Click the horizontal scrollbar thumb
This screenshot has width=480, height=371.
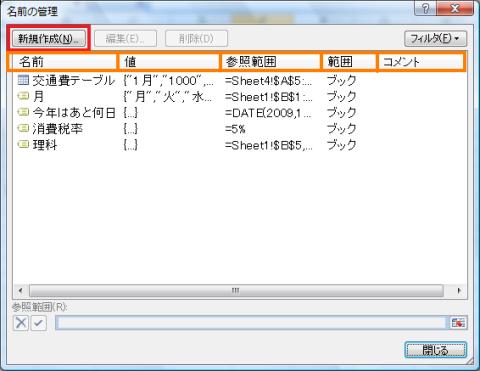tap(236, 291)
